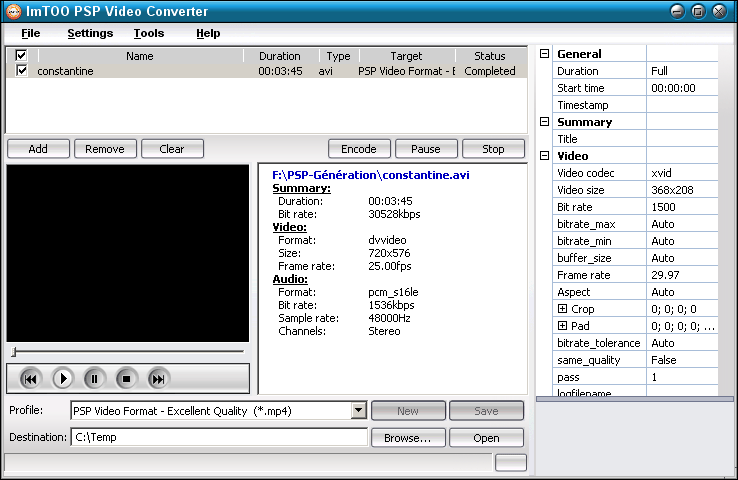Image resolution: width=738 pixels, height=480 pixels.
Task: Open the Tools menu
Action: point(149,33)
